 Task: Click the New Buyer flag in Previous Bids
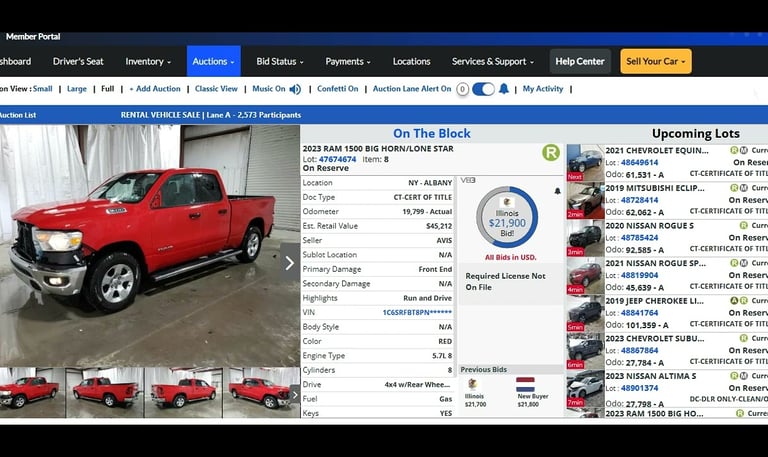tap(525, 385)
